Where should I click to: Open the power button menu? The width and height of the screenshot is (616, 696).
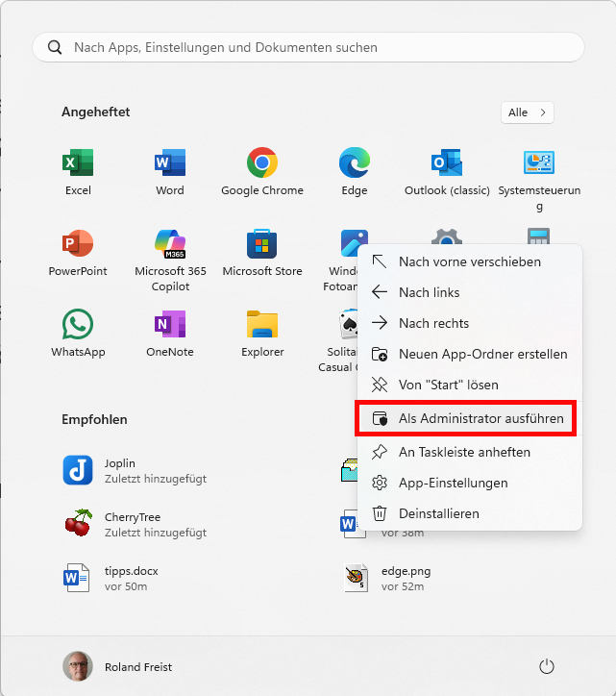(x=547, y=666)
